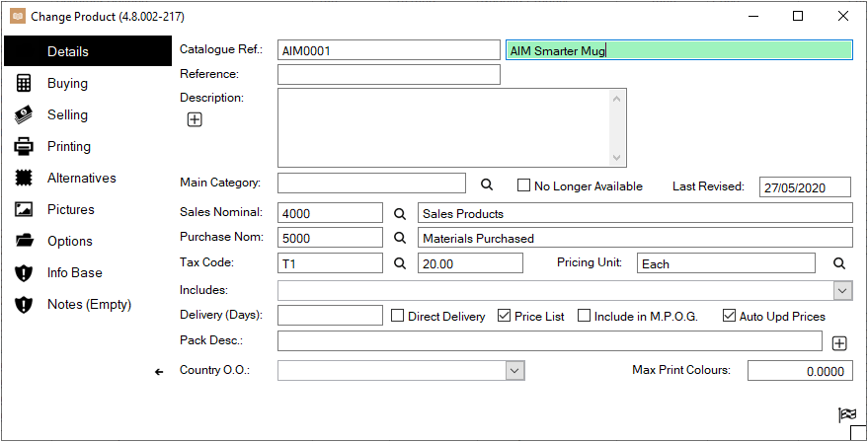Click the Catalogue Ref. field AIM0001
The height and width of the screenshot is (442, 868).
[389, 49]
